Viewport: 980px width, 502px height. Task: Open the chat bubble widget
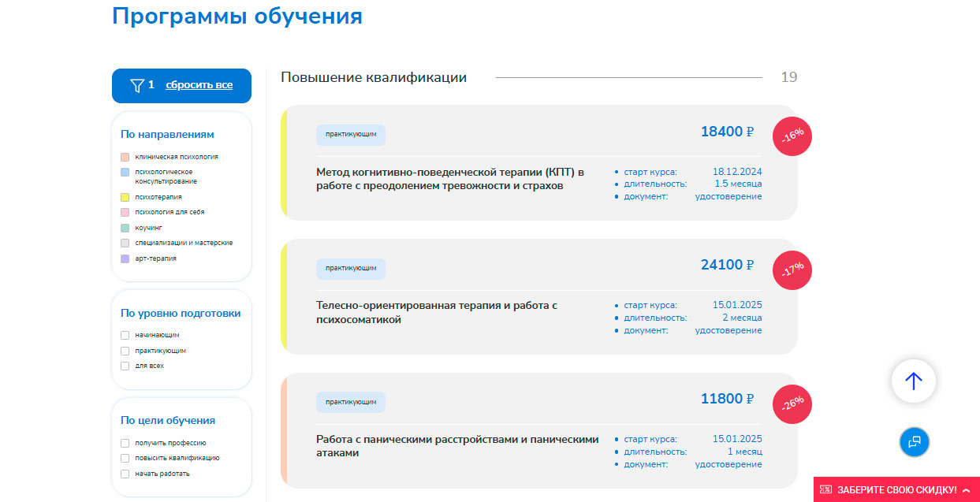(915, 442)
